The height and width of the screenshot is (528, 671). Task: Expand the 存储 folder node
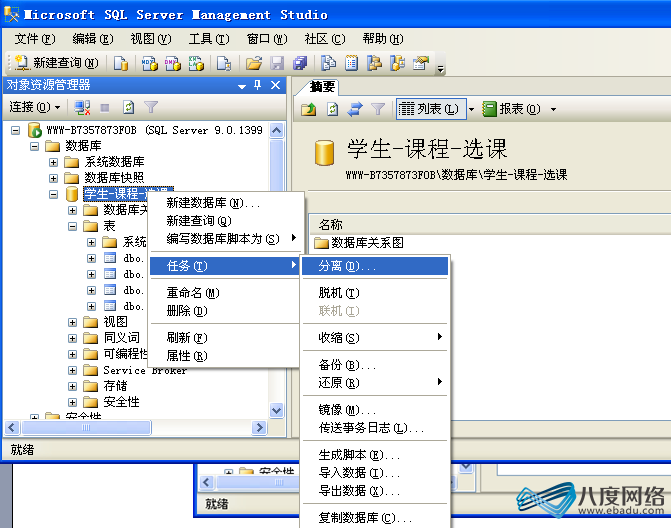(x=72, y=386)
